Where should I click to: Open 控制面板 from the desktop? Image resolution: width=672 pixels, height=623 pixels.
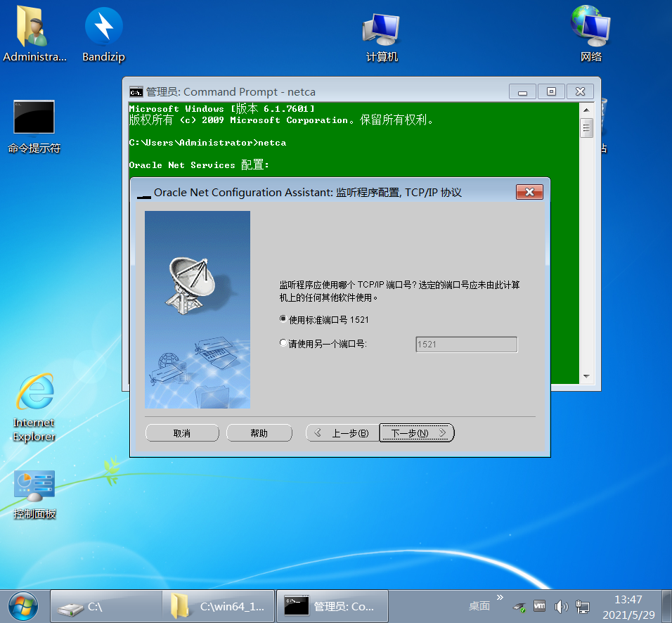[x=33, y=485]
